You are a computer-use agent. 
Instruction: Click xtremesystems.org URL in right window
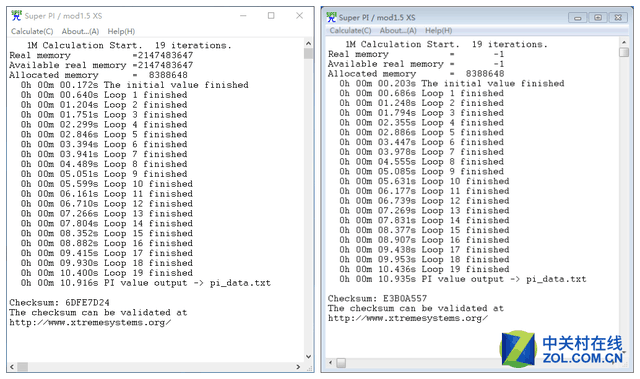(408, 318)
